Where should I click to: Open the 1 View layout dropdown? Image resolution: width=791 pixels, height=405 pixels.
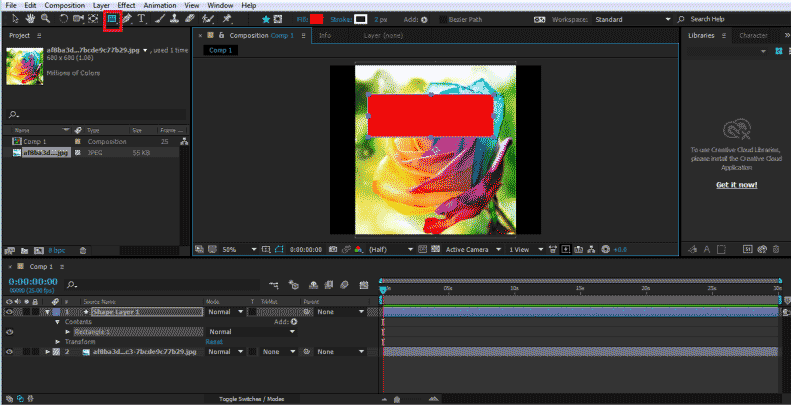point(525,249)
